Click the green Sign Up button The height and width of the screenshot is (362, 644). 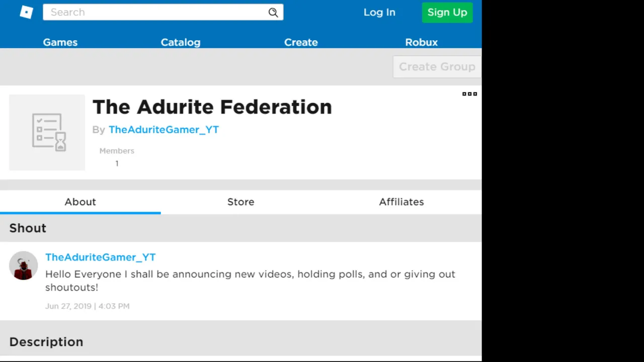(447, 13)
